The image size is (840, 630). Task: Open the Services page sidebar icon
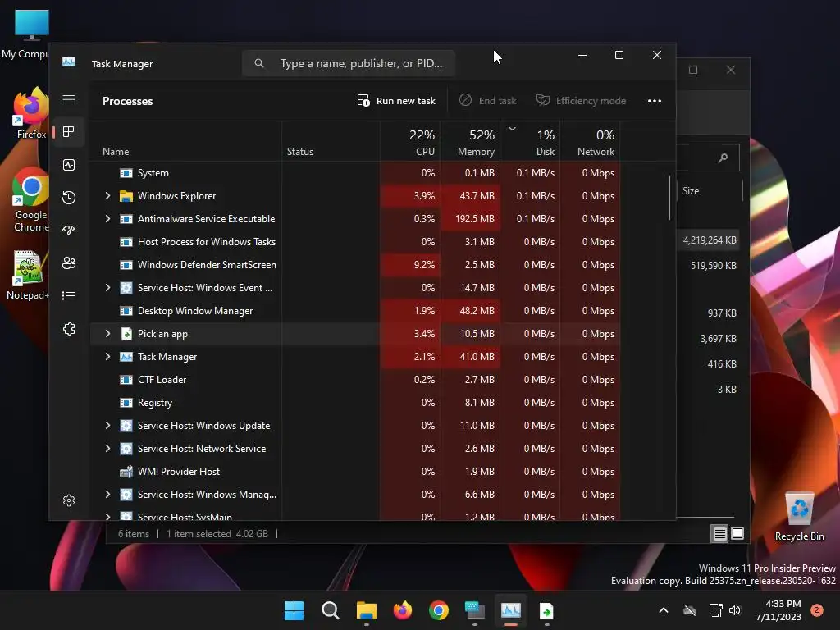69,329
